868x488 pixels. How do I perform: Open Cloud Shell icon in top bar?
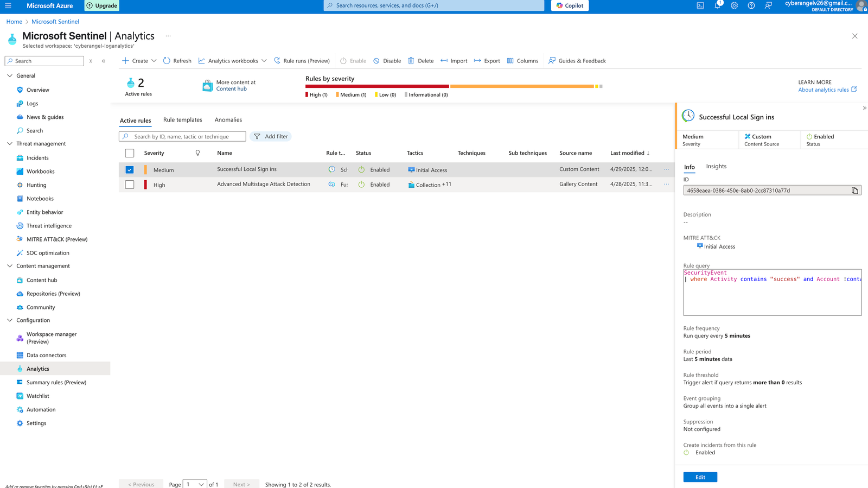pos(700,5)
